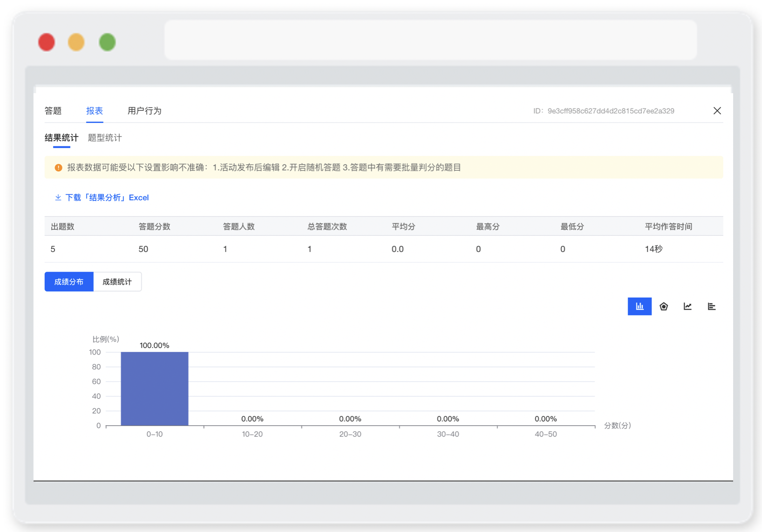This screenshot has width=762, height=532.
Task: Click the 出题数 column header
Action: (63, 227)
